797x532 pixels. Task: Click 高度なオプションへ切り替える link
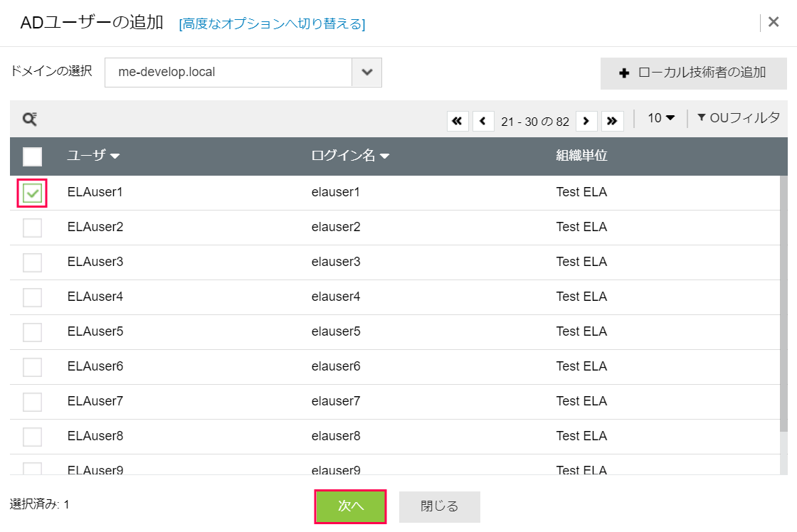point(273,24)
